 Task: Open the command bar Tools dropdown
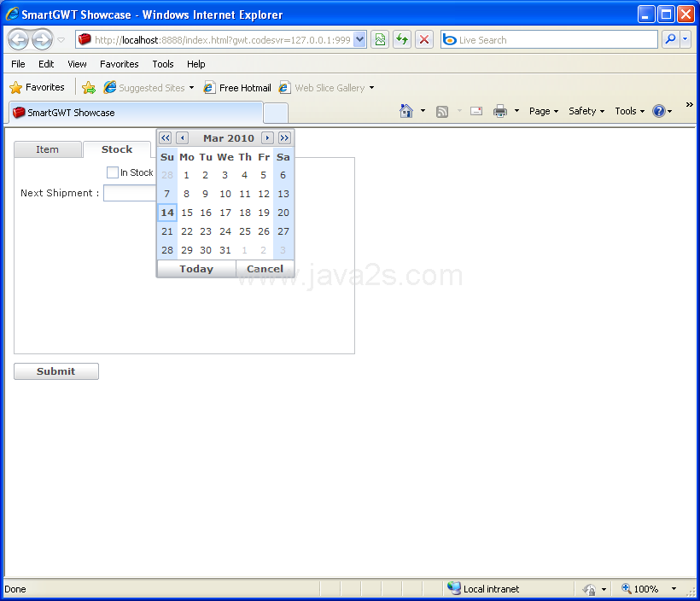629,111
